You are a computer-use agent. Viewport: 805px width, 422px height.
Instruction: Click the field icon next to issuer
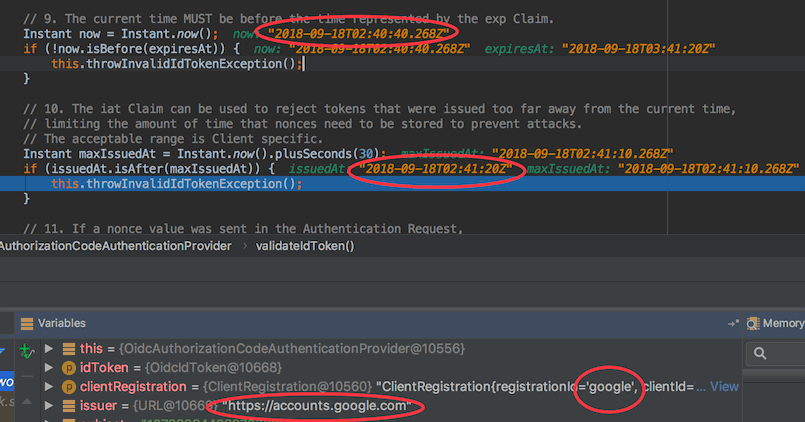pyautogui.click(x=68, y=406)
